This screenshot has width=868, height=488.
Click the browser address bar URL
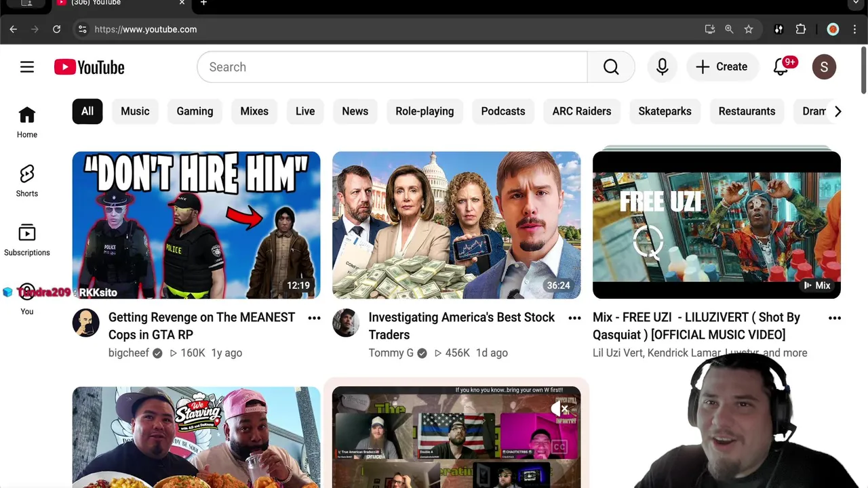[146, 29]
